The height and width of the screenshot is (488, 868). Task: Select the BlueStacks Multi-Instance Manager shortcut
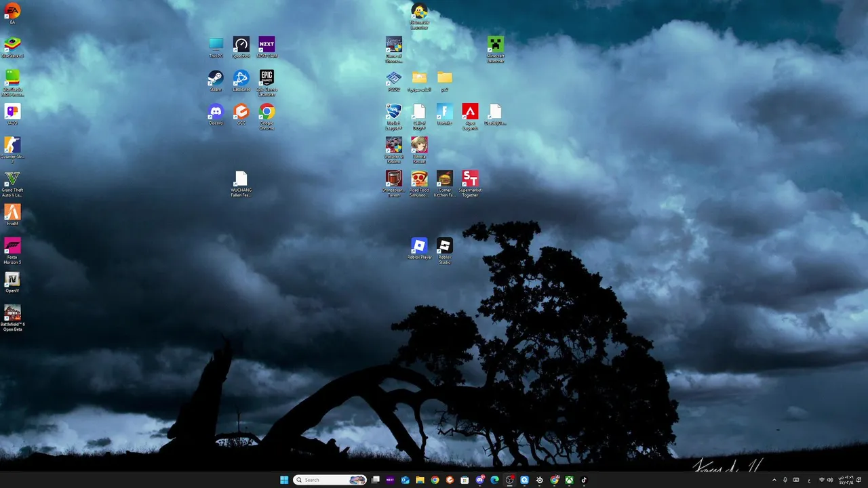[12, 83]
